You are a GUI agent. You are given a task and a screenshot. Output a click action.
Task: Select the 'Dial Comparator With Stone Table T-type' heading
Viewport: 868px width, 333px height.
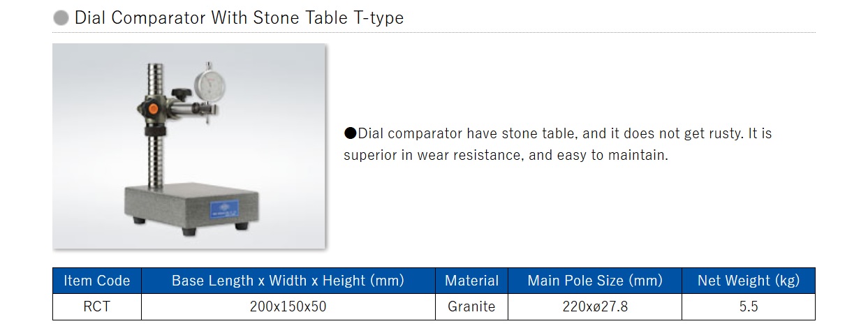[239, 18]
